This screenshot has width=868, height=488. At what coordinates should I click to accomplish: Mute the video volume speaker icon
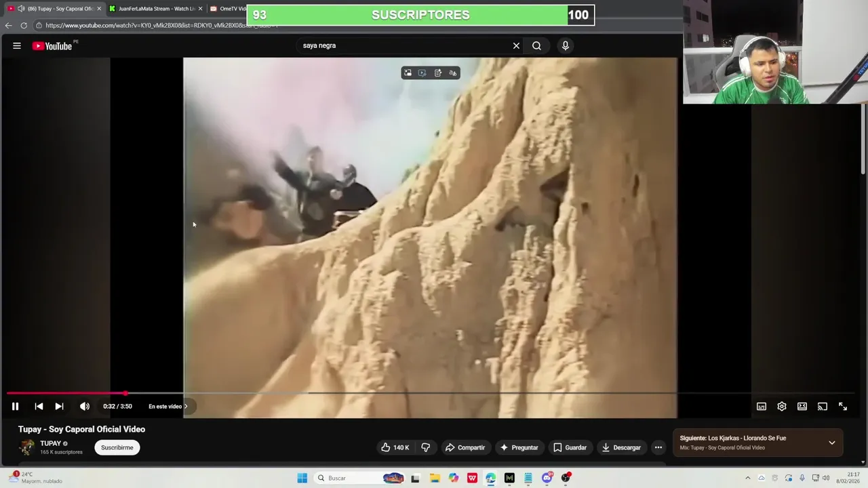[84, 406]
